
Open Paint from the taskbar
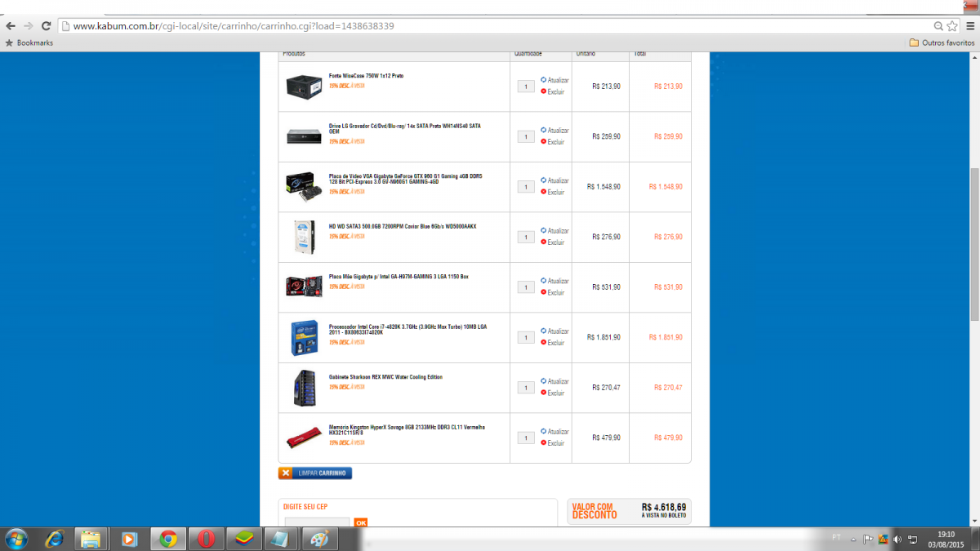319,539
